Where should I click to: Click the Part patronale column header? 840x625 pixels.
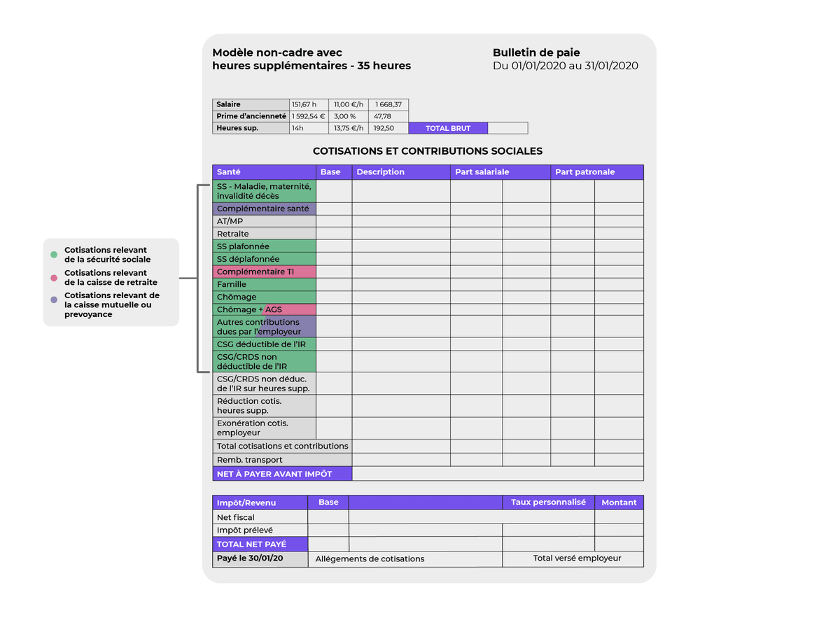pyautogui.click(x=597, y=172)
